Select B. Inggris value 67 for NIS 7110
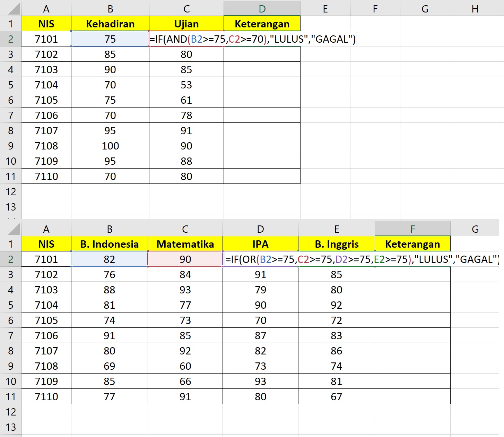 coord(337,396)
